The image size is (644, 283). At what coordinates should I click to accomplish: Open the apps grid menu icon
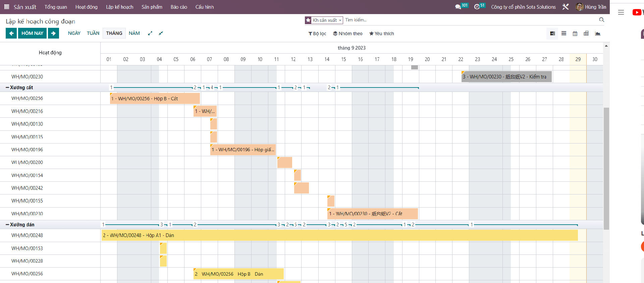click(x=7, y=7)
